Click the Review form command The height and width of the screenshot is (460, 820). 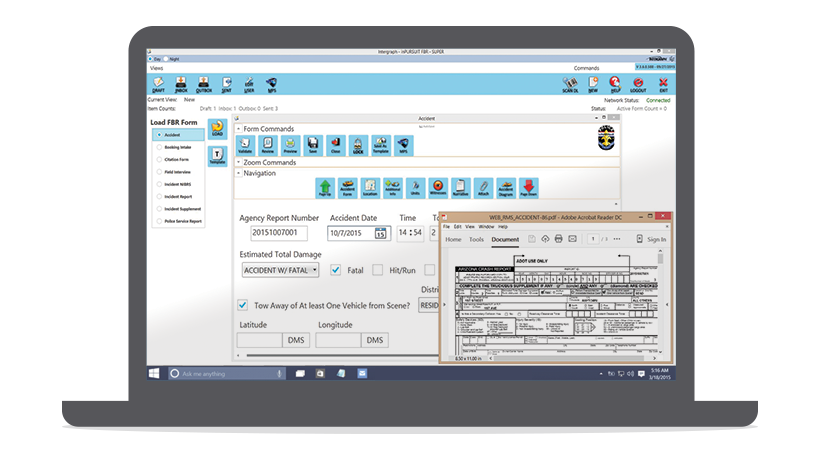268,145
